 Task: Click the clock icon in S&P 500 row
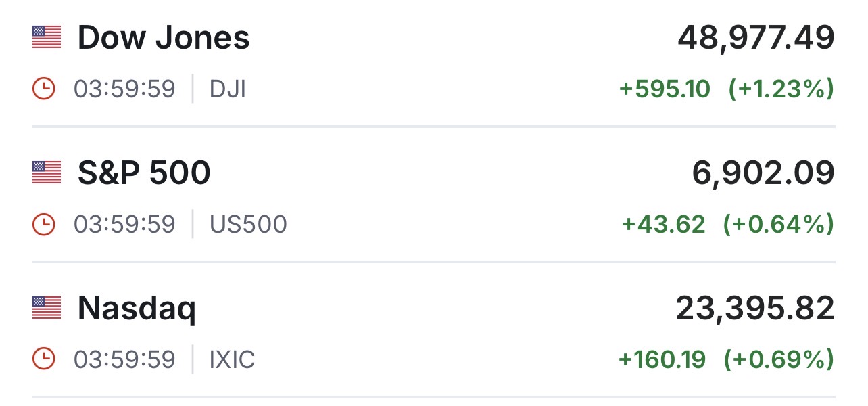click(43, 224)
